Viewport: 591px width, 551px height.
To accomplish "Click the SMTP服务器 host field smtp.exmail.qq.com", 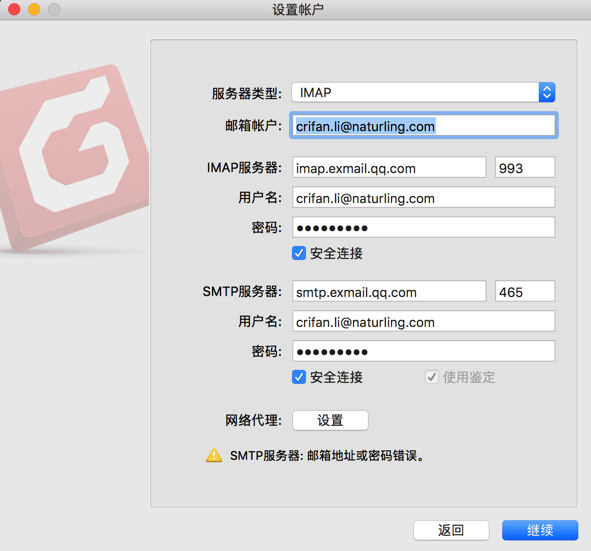I will click(x=389, y=291).
